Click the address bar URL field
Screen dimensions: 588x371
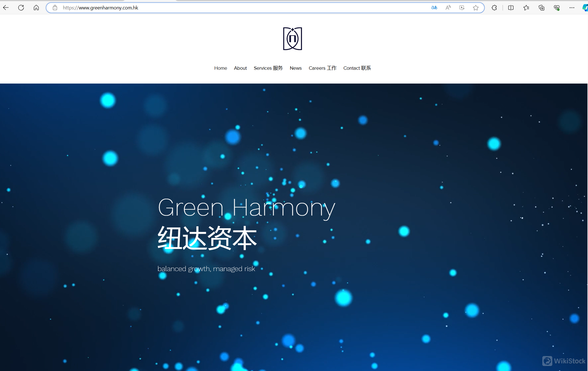coord(194,7)
